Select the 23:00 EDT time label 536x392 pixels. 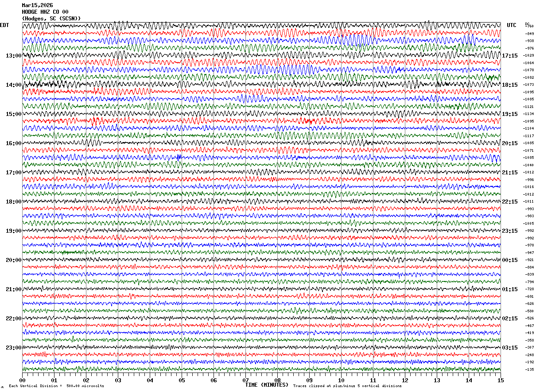click(x=13, y=348)
